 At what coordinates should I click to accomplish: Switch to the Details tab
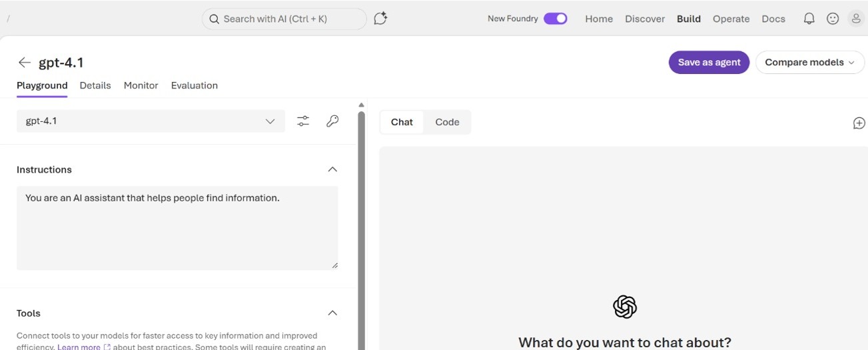[95, 85]
